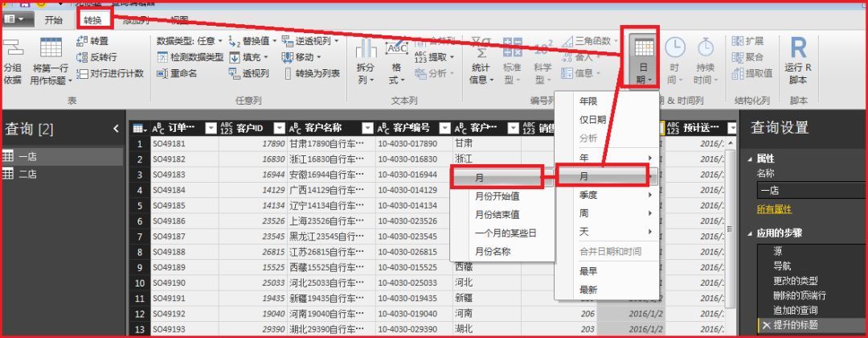Click the 分组依据 (Group By) icon
The height and width of the screenshot is (338, 868).
tap(13, 61)
